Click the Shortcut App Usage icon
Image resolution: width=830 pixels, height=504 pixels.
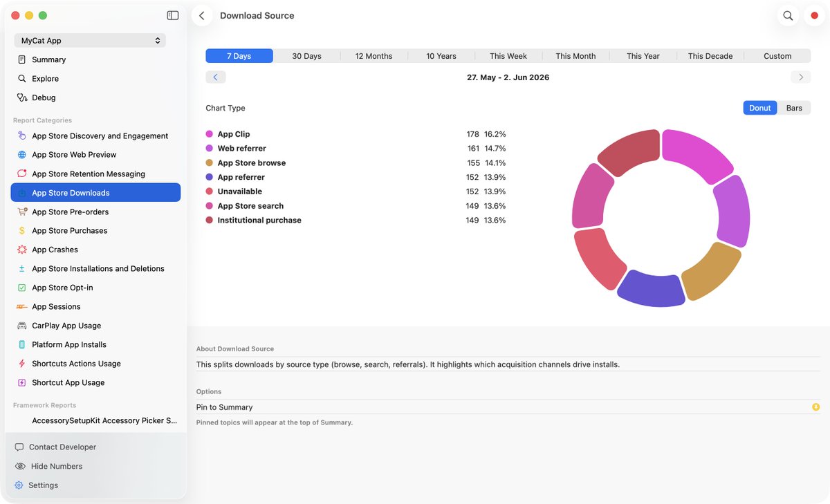click(x=22, y=382)
